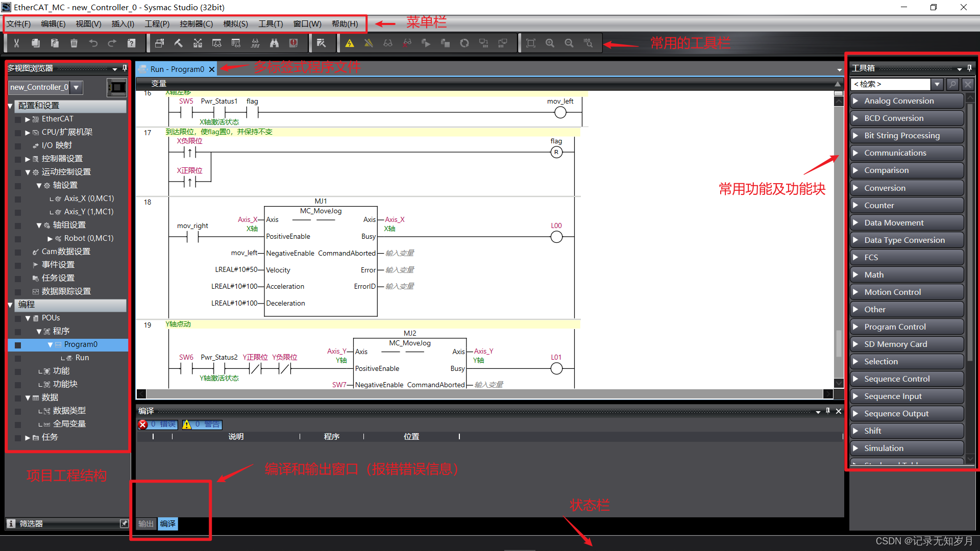Screen dimensions: 980x551
Task: Click the compile/build icon
Action: point(177,44)
